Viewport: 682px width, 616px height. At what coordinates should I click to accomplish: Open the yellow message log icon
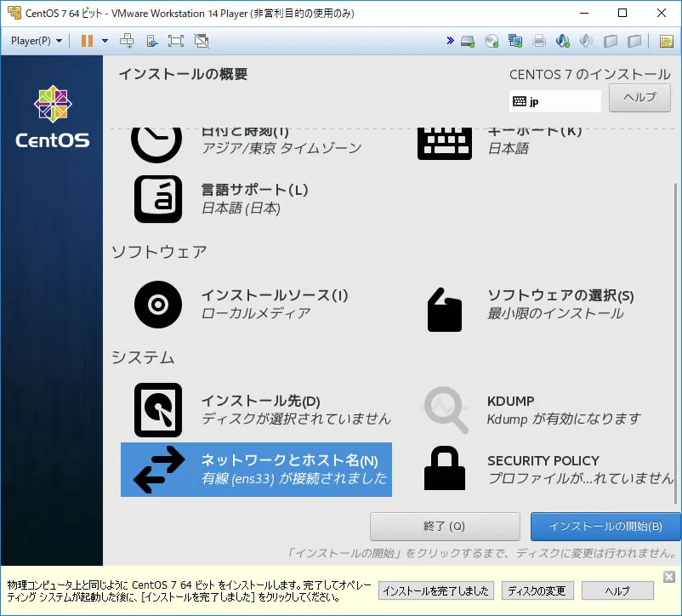click(667, 42)
